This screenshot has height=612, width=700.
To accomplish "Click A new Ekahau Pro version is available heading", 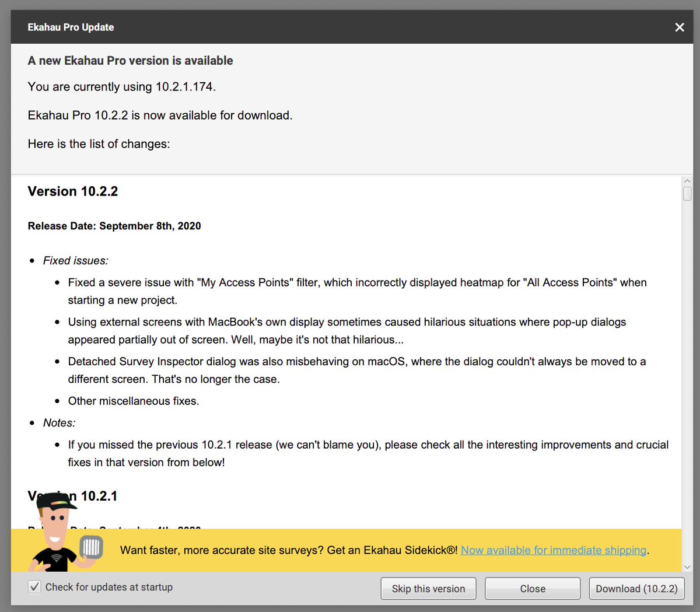I will click(131, 61).
